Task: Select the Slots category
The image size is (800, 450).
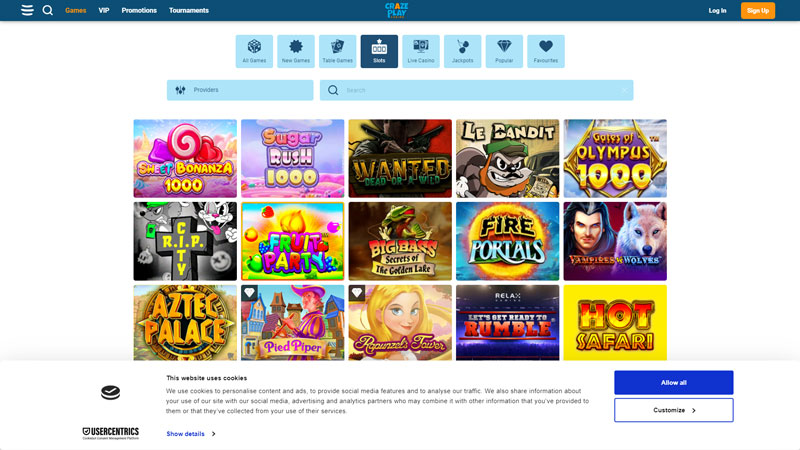Action: click(379, 51)
